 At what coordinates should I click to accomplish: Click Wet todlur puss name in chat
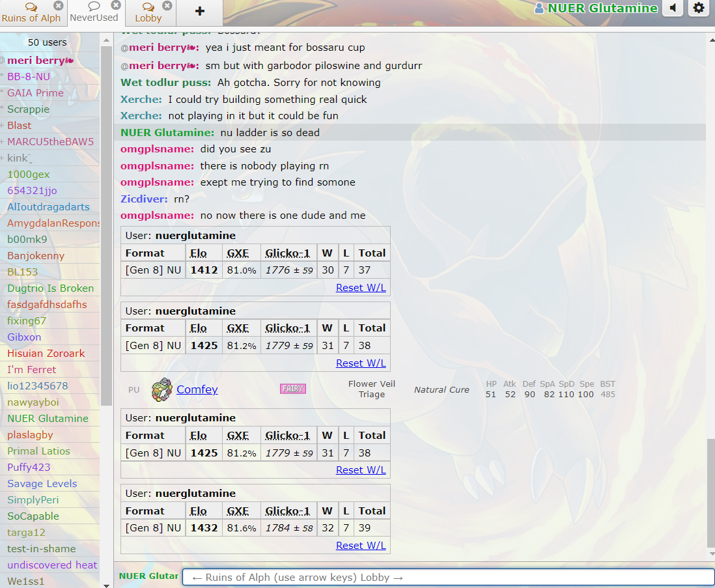pyautogui.click(x=165, y=83)
